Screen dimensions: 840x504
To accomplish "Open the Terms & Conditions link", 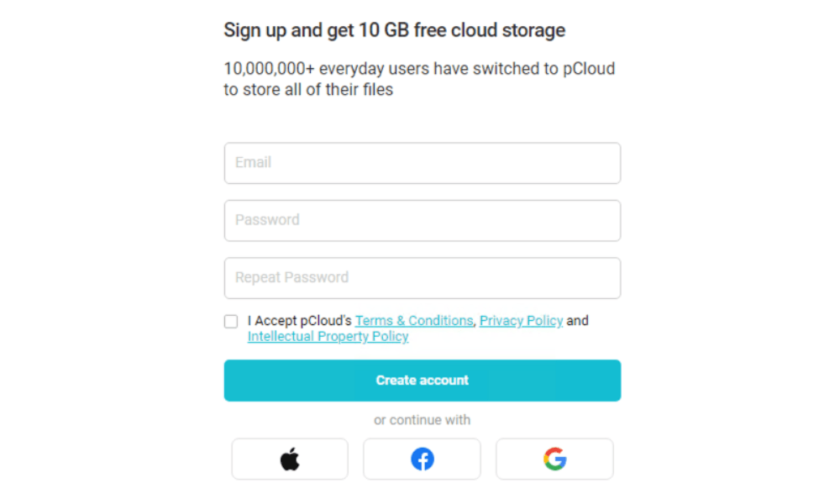I will (414, 320).
